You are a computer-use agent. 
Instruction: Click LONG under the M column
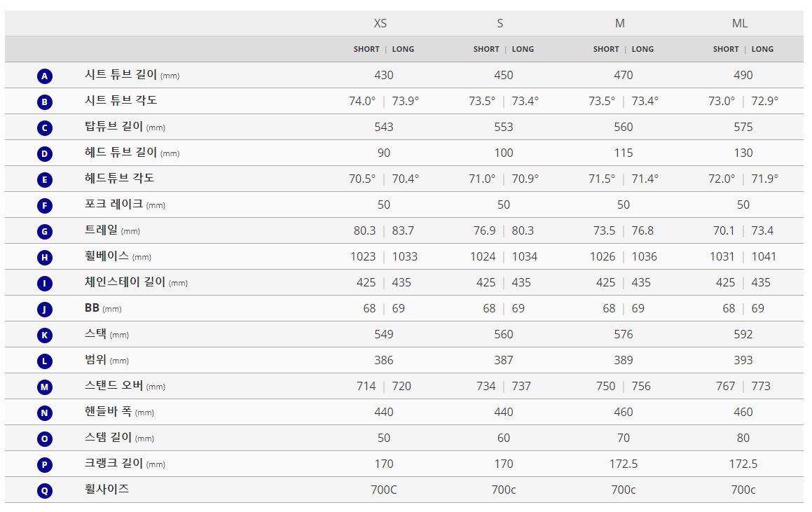(x=642, y=49)
